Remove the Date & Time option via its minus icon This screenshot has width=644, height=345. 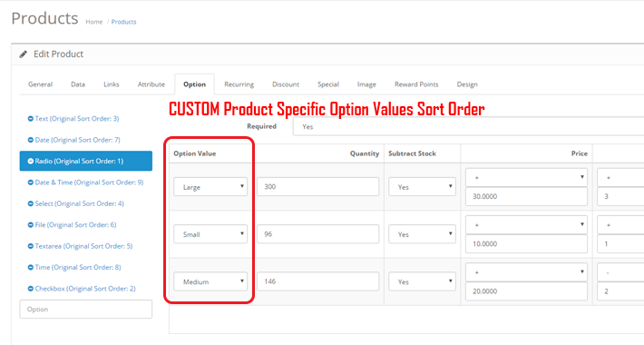pyautogui.click(x=31, y=182)
